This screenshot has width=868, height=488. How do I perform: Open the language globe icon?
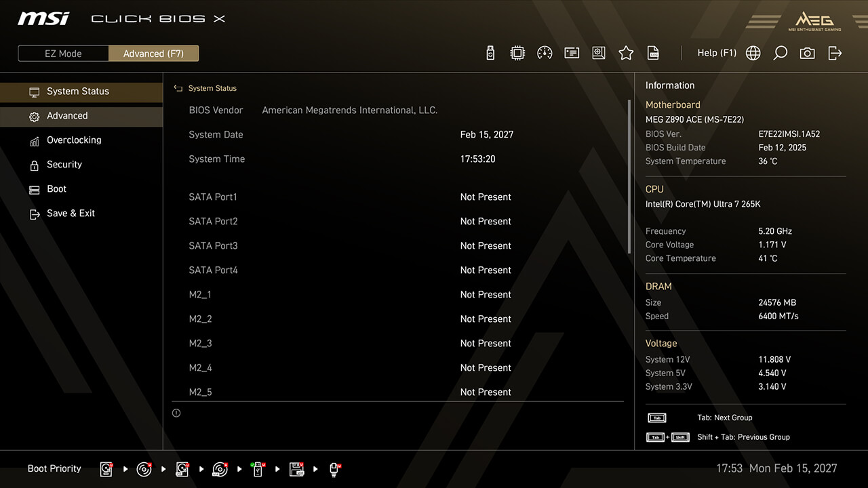point(753,53)
